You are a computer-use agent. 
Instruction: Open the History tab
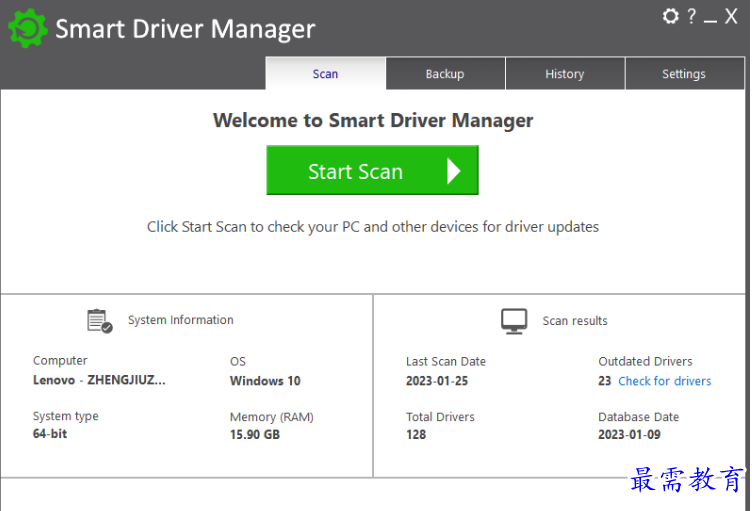[x=565, y=73]
